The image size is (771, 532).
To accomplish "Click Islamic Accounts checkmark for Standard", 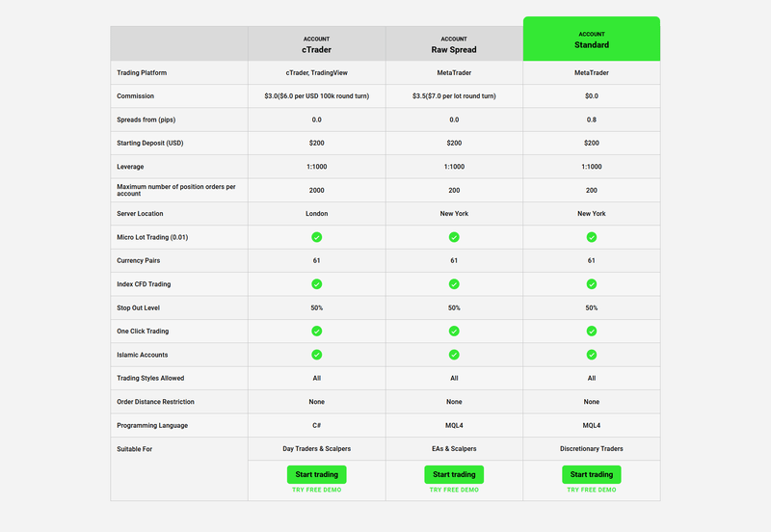I will [x=592, y=355].
